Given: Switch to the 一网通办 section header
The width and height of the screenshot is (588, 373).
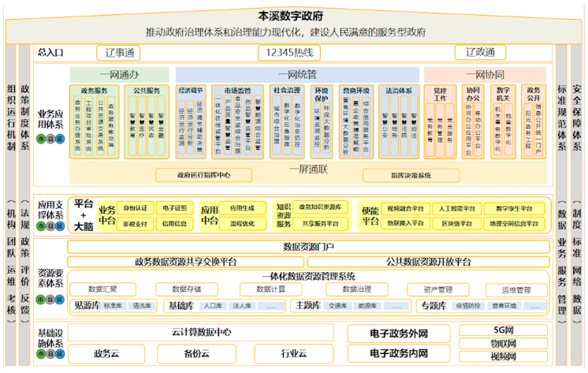Looking at the screenshot, I should click(x=118, y=74).
